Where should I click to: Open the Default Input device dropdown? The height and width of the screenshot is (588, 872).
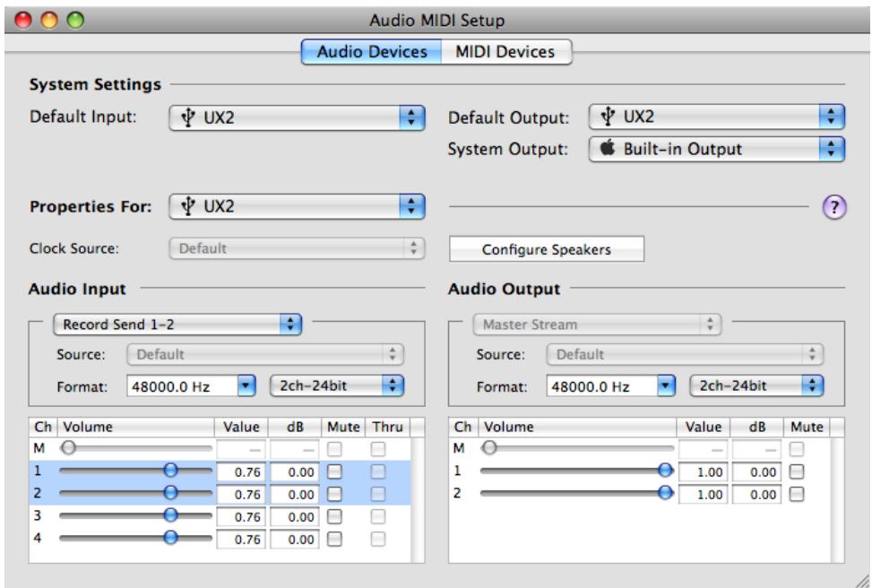tap(297, 118)
